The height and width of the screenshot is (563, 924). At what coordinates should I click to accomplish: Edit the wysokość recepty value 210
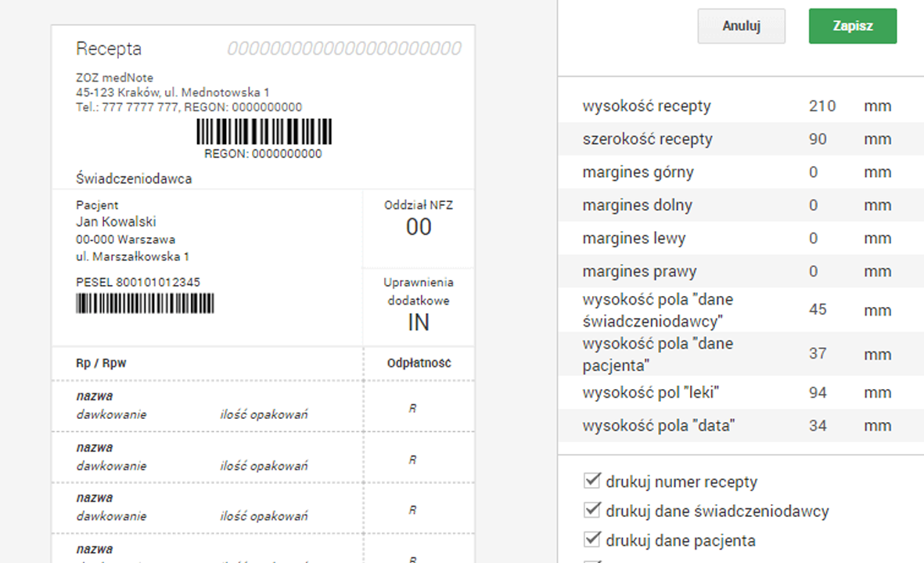tap(822, 106)
